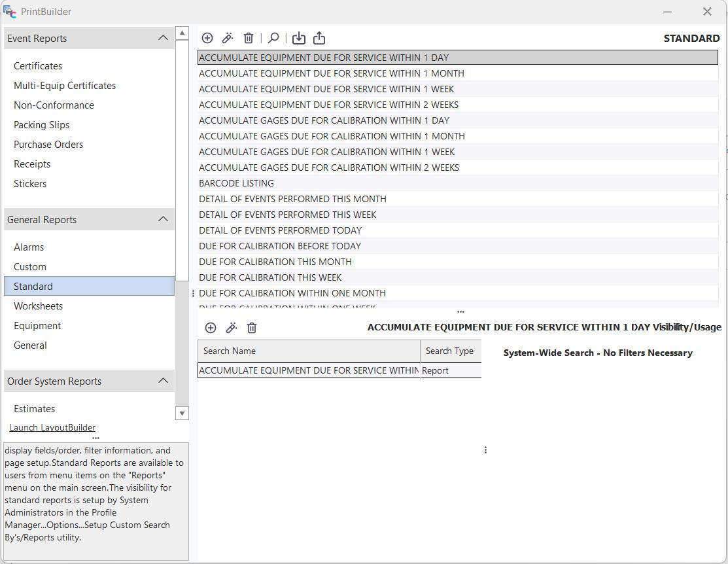This screenshot has height=564, width=728.
Task: Click the edit wand icon in top toolbar
Action: click(228, 39)
